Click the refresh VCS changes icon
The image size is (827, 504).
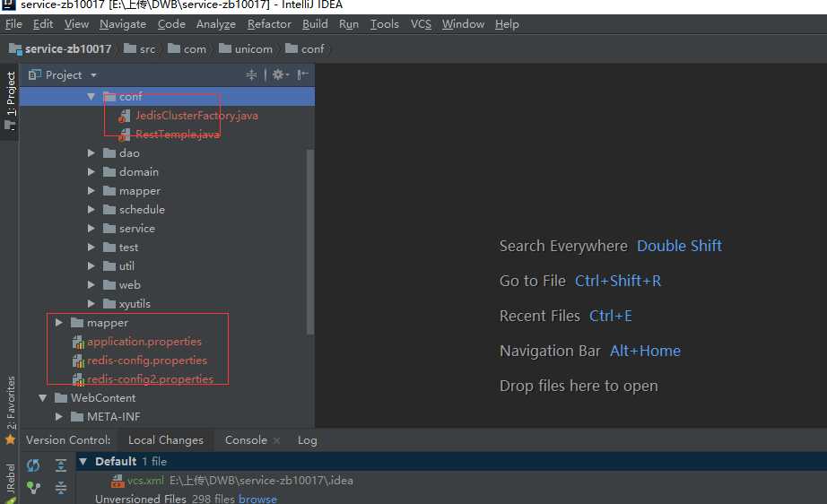(33, 465)
